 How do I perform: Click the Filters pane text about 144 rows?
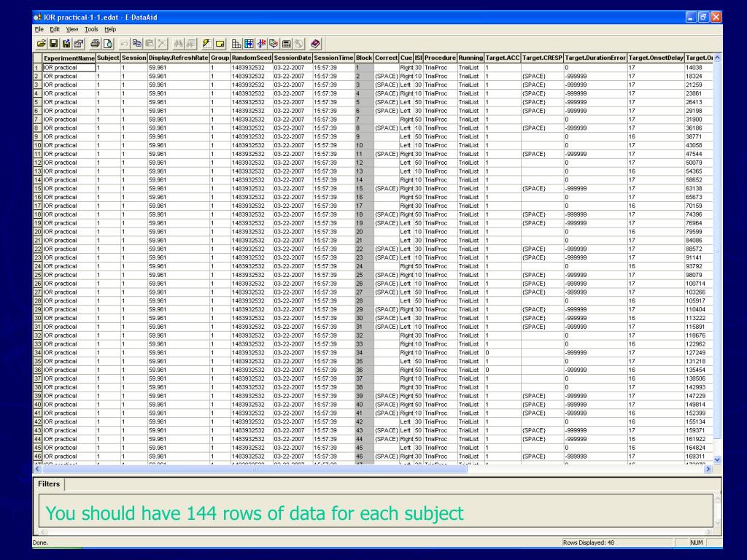point(255,513)
